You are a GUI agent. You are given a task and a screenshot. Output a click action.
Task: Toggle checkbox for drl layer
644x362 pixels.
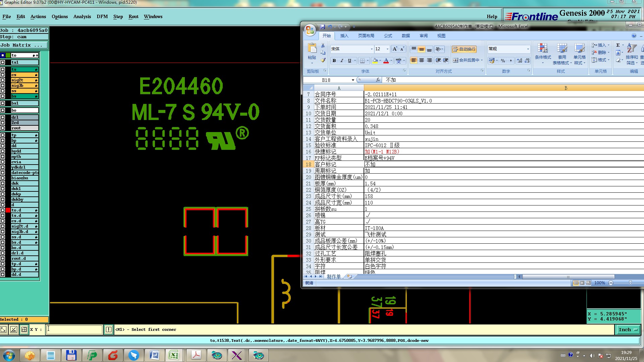tap(3, 117)
